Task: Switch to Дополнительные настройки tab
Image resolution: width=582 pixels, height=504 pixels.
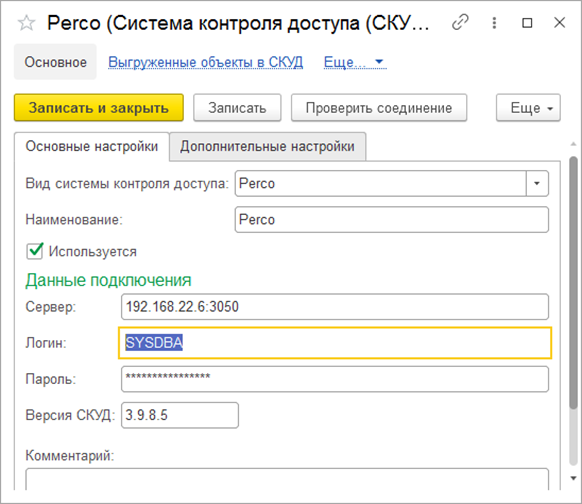Action: [267, 146]
